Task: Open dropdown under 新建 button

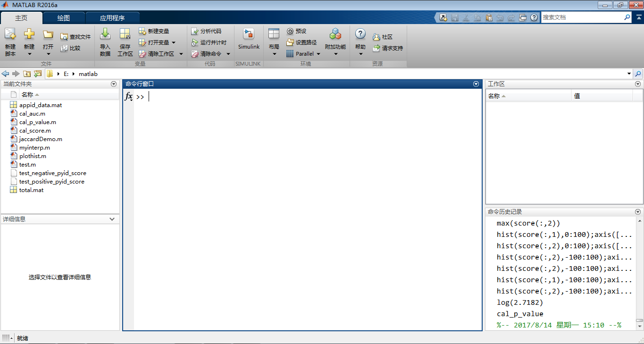Action: coord(29,54)
